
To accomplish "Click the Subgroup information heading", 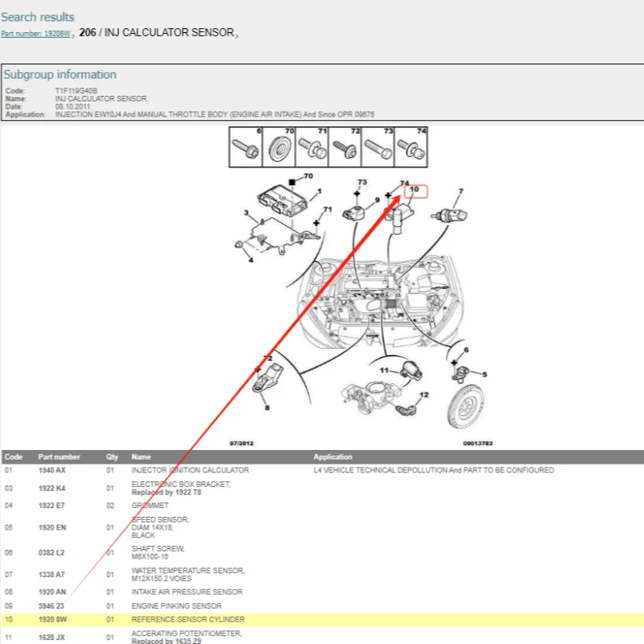I will point(60,74).
